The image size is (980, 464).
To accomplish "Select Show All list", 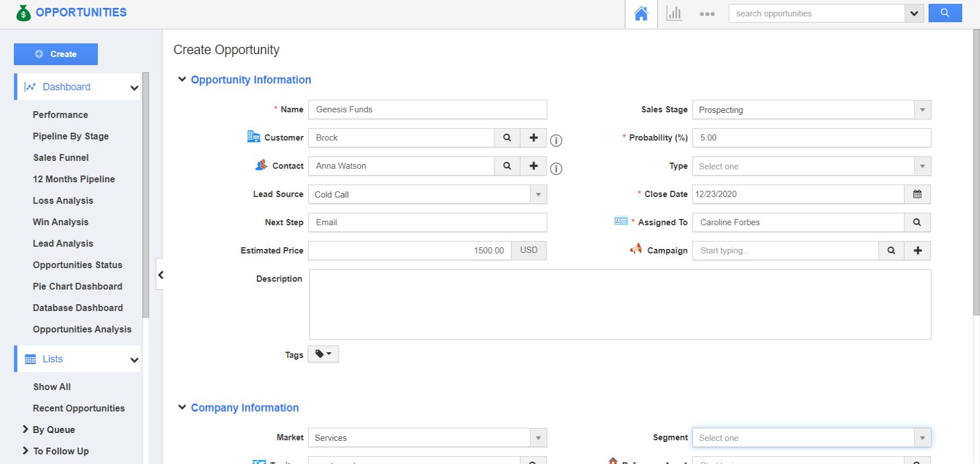I will [x=52, y=387].
